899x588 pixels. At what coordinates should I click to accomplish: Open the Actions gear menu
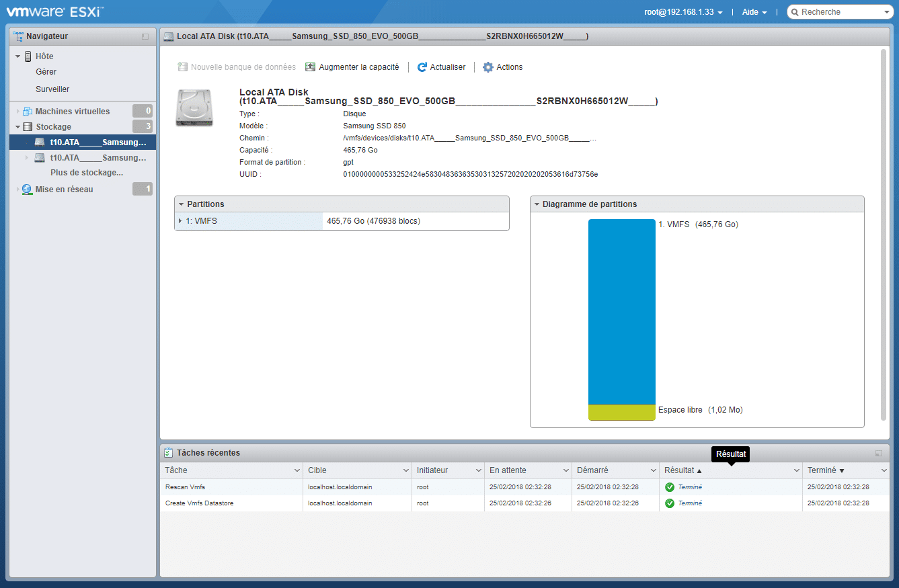pos(488,67)
